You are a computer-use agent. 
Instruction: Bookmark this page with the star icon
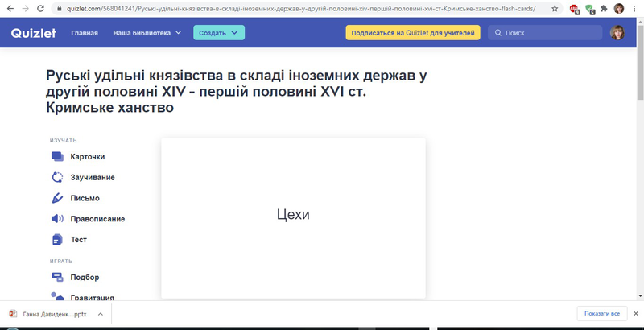(x=555, y=8)
